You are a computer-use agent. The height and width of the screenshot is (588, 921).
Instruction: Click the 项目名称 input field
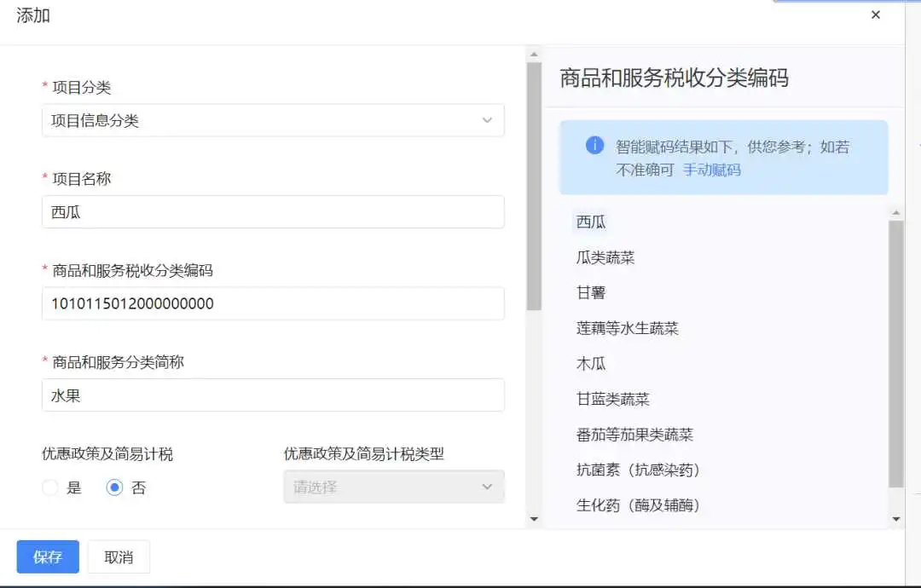(x=273, y=212)
